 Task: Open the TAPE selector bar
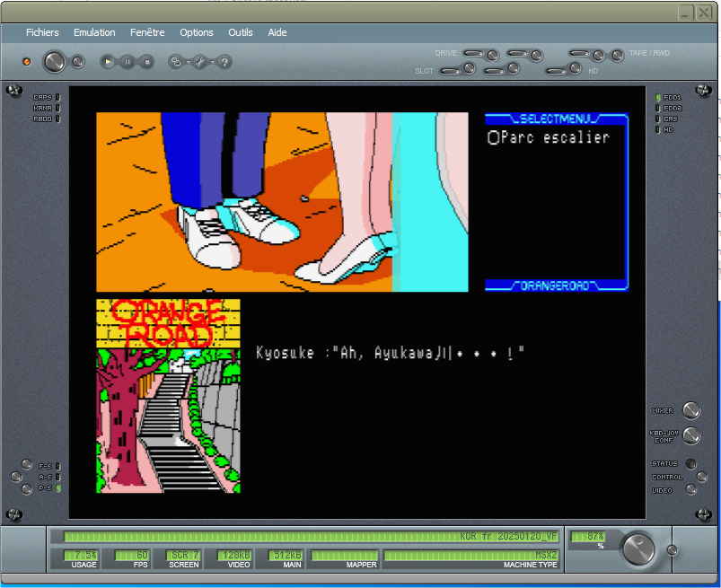(579, 53)
